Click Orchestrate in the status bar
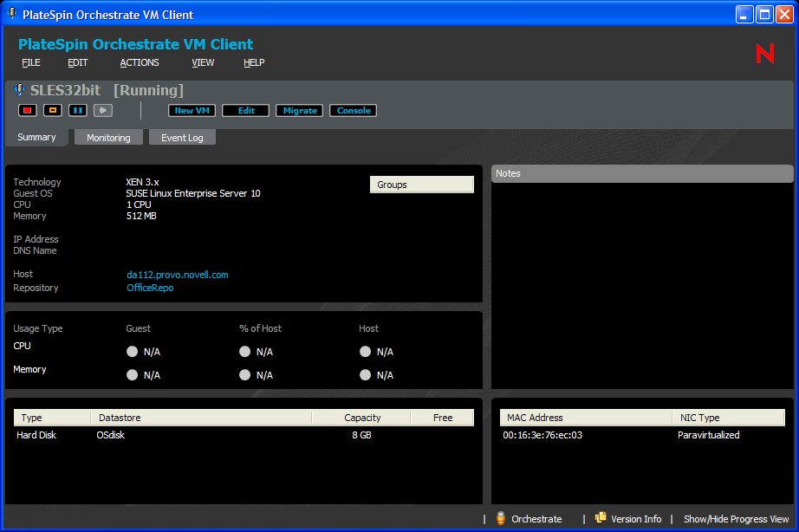The height and width of the screenshot is (532, 799). (x=536, y=519)
